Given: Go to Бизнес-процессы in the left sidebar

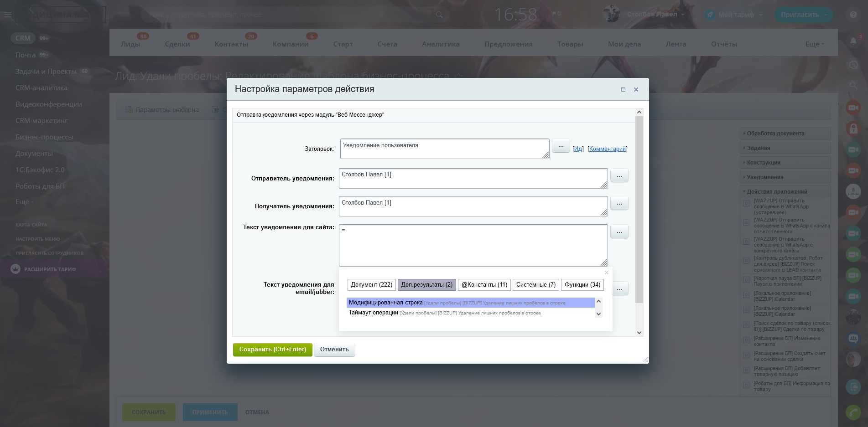Looking at the screenshot, I should (x=44, y=137).
